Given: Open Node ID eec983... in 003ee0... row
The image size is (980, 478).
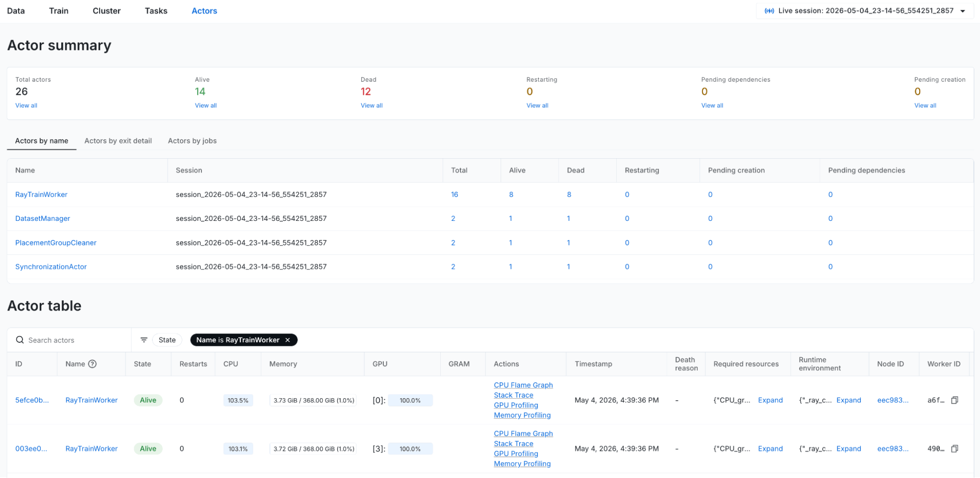Looking at the screenshot, I should pos(893,449).
